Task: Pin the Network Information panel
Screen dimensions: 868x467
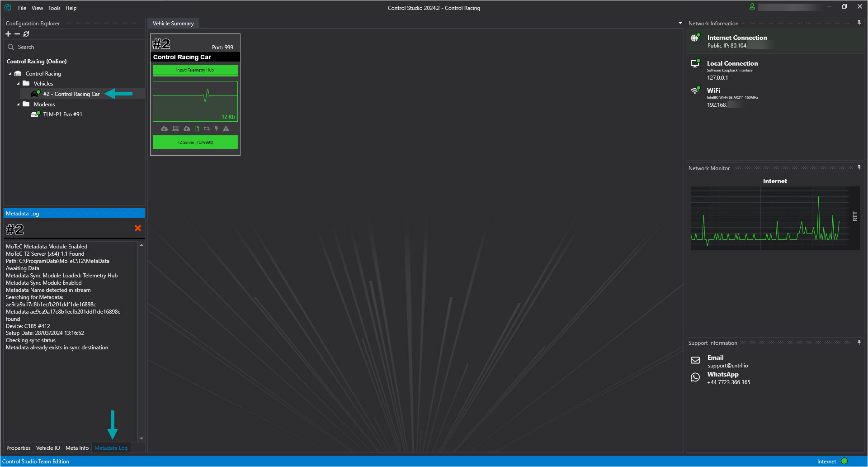Action: click(859, 23)
